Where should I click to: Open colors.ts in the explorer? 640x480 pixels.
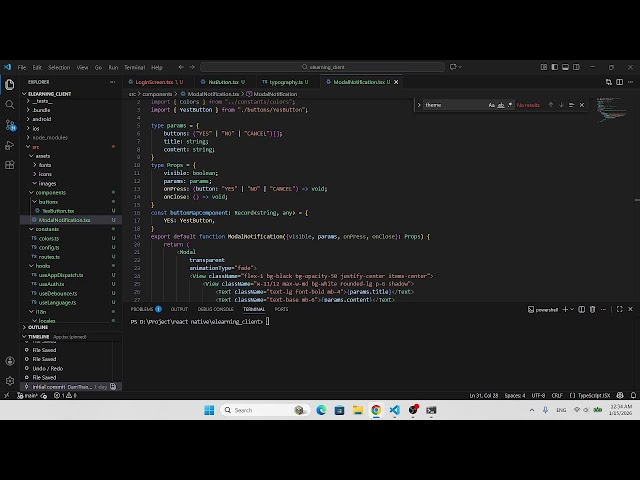tap(49, 238)
